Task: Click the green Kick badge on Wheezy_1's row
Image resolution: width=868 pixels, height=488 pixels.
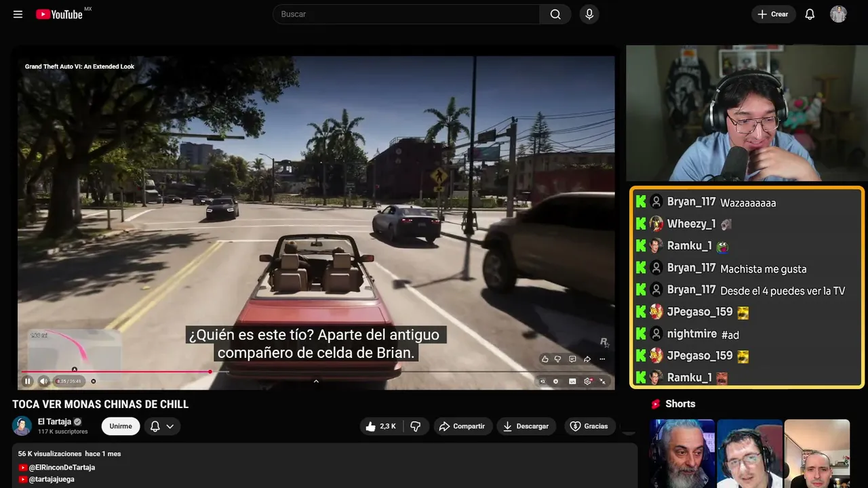Action: coord(641,224)
